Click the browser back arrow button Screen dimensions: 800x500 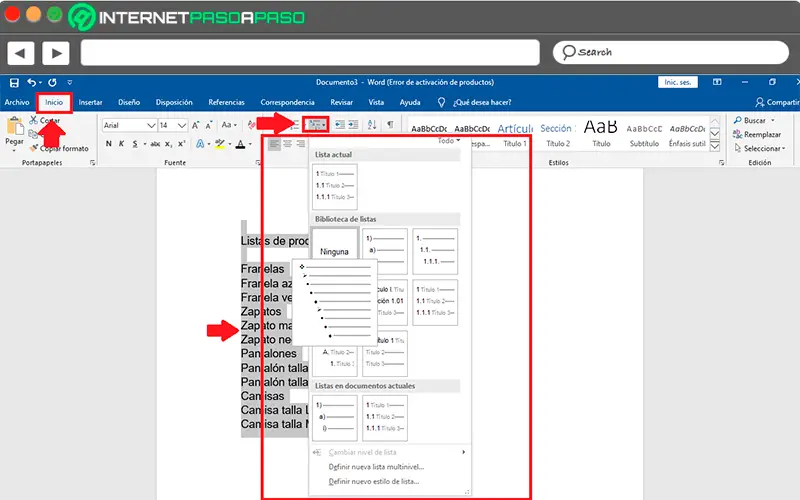click(20, 53)
